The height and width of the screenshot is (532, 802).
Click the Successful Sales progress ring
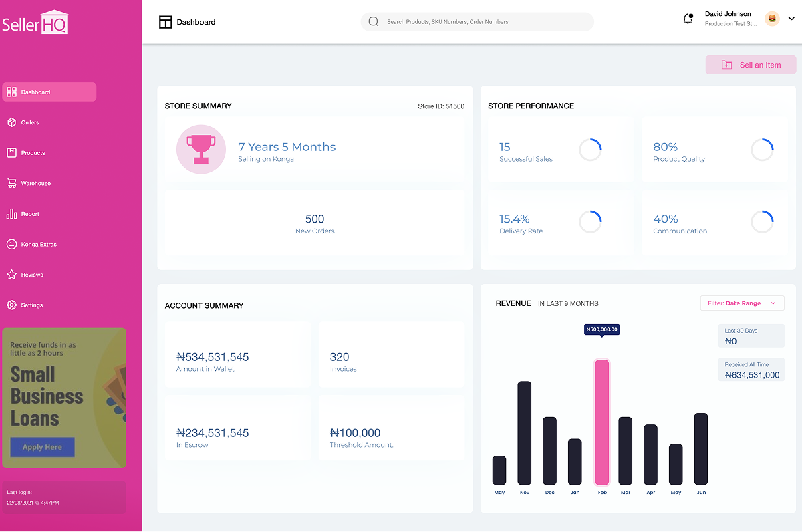pos(590,150)
